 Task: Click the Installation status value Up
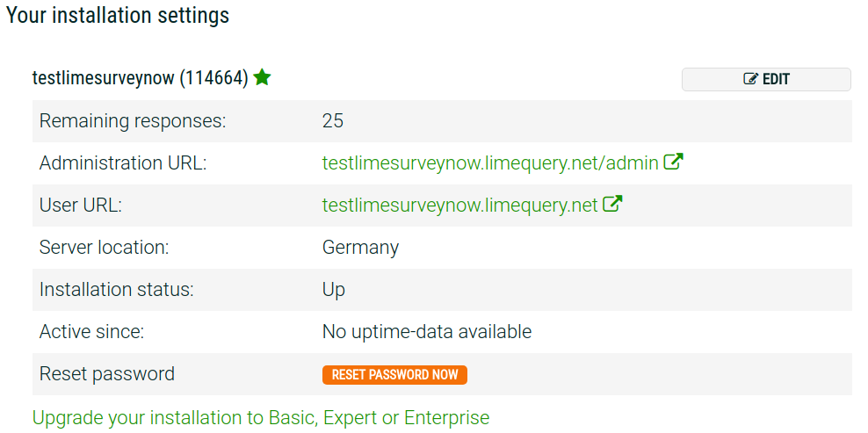334,290
